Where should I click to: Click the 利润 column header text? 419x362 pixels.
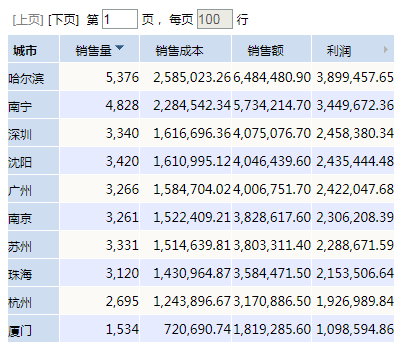pos(339,51)
